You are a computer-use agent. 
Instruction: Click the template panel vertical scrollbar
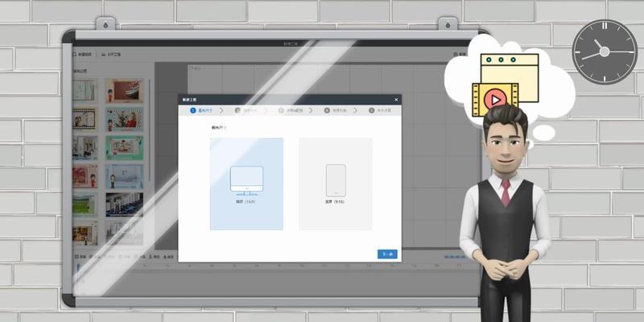149,131
